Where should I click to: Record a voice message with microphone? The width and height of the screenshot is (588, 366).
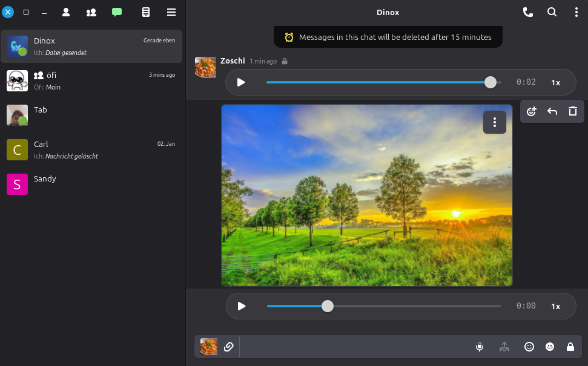pyautogui.click(x=480, y=347)
